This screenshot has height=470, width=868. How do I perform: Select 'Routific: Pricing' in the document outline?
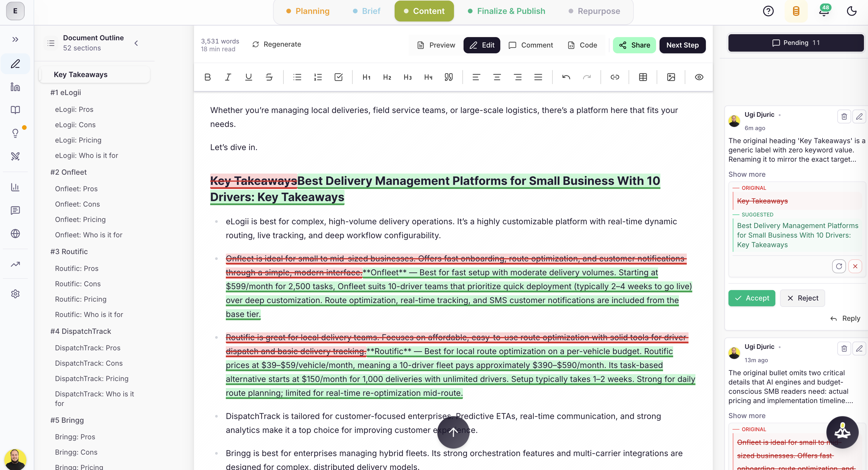click(x=80, y=299)
